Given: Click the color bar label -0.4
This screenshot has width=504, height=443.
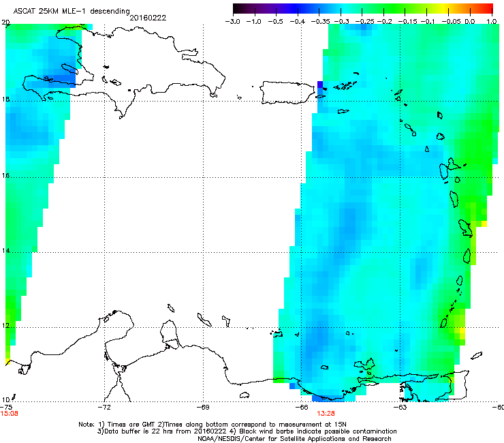Looking at the screenshot, I should point(297,22).
